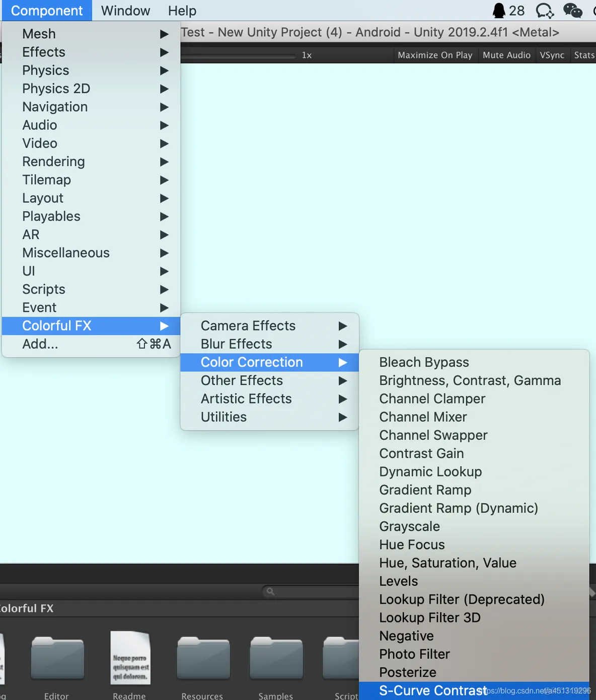This screenshot has height=700, width=596.
Task: Choose Add... component entry
Action: tap(91, 344)
